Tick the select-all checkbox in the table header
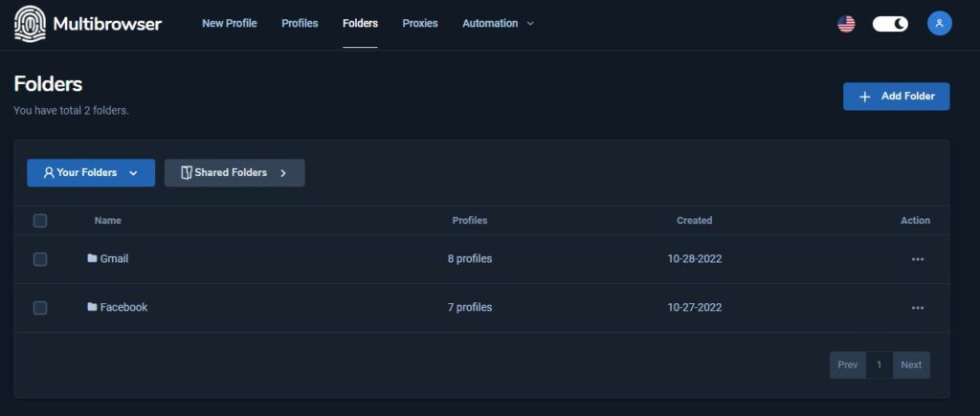The height and width of the screenshot is (416, 980). (x=40, y=221)
